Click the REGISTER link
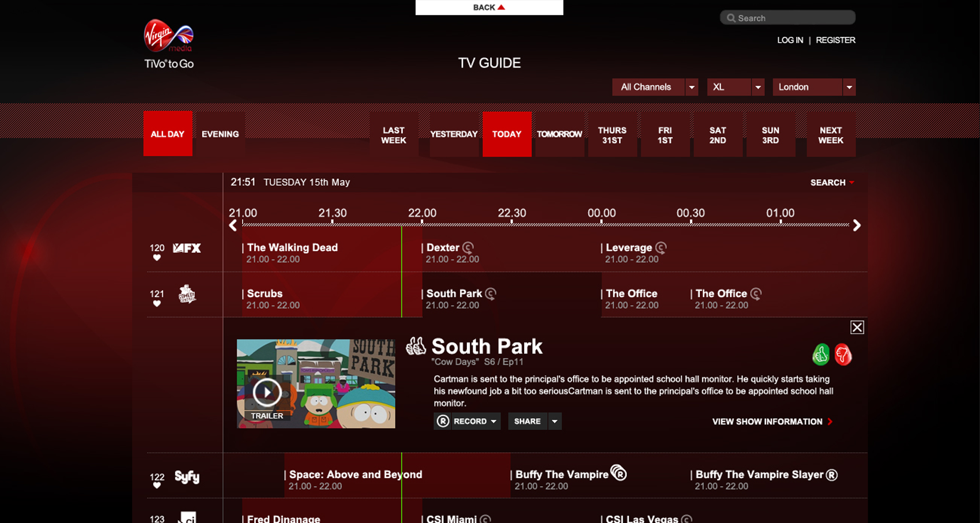This screenshot has width=980, height=523. pyautogui.click(x=835, y=40)
